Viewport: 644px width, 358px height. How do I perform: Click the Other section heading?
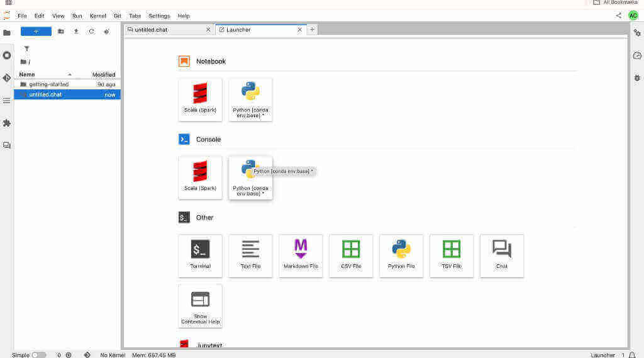(x=204, y=218)
